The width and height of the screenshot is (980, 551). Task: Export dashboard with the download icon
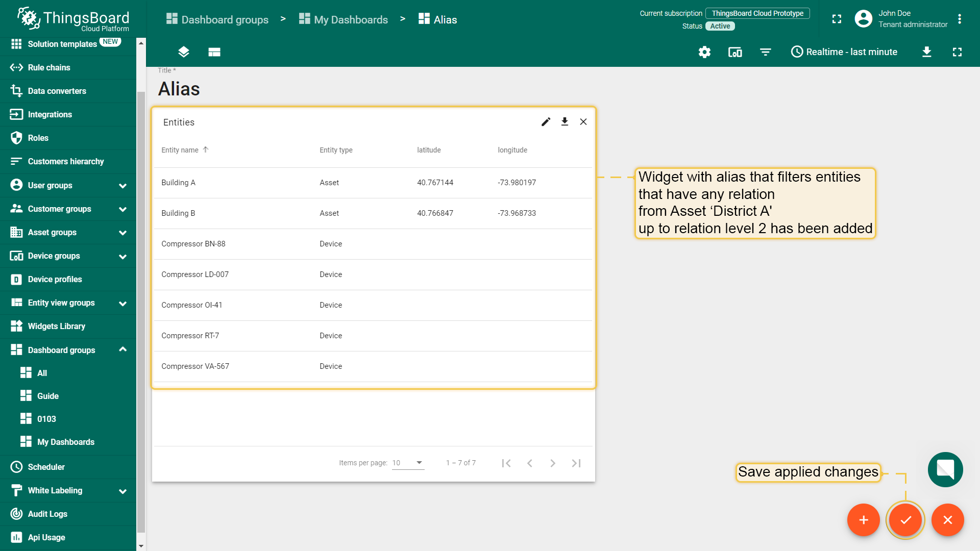click(x=927, y=52)
